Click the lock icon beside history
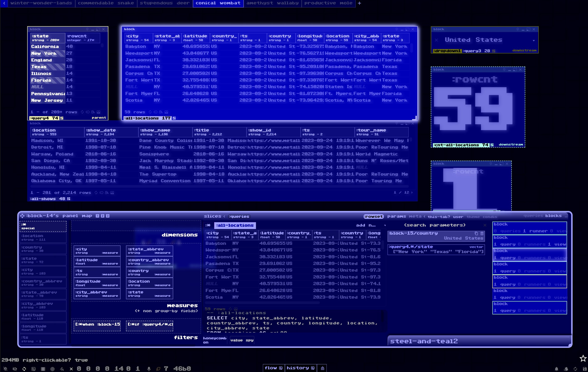 point(323,368)
